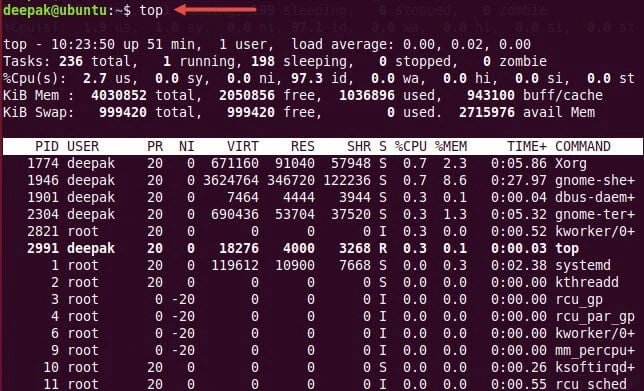Select the Xorg process name
The width and height of the screenshot is (644, 391).
[571, 163]
